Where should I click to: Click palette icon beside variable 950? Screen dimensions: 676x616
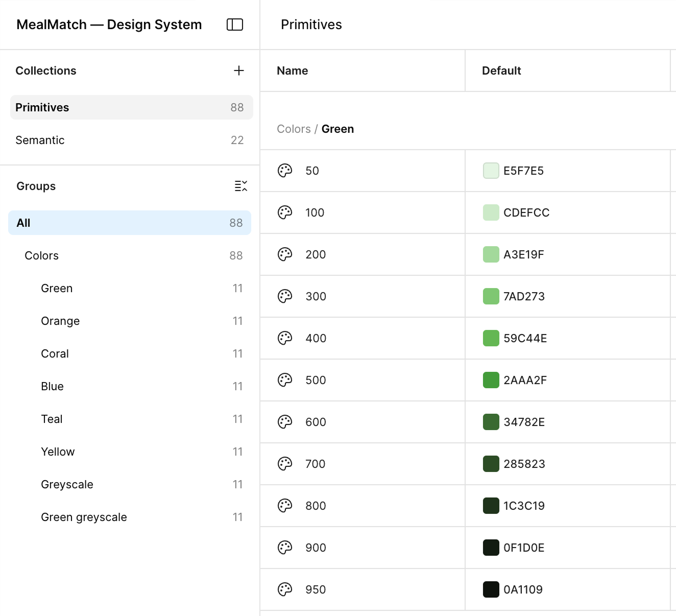285,589
